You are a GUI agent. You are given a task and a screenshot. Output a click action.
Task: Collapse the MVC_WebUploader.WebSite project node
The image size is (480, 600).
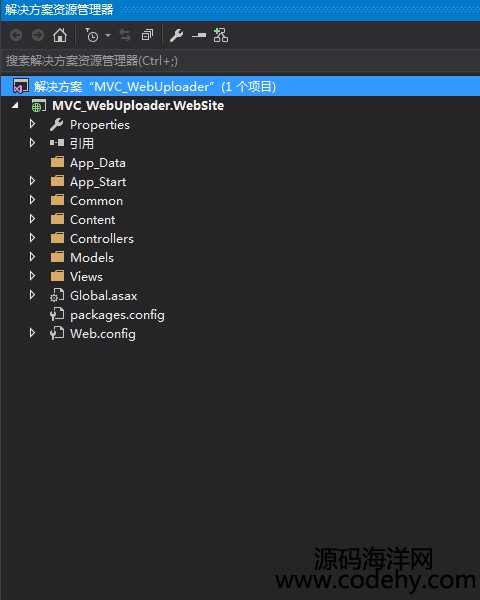pos(15,105)
